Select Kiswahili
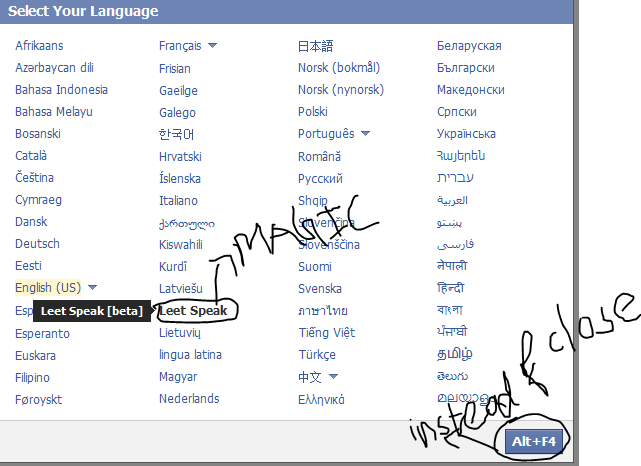 pos(181,244)
